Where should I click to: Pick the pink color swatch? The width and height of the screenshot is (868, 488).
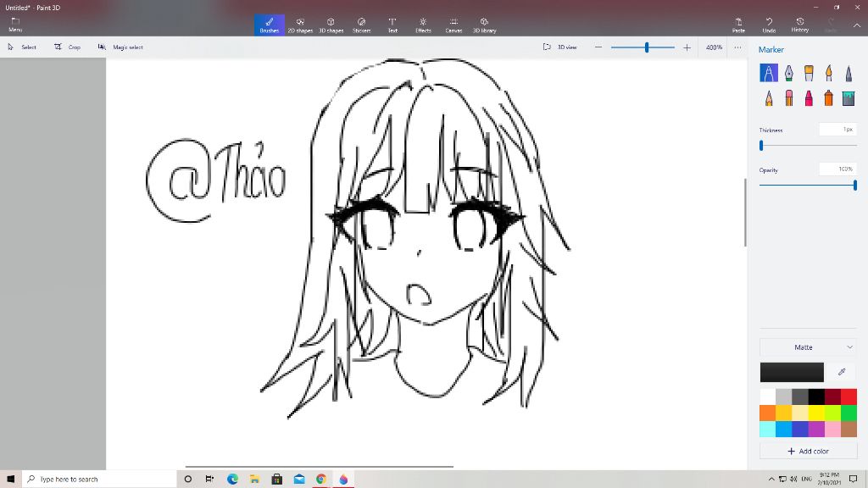[832, 429]
